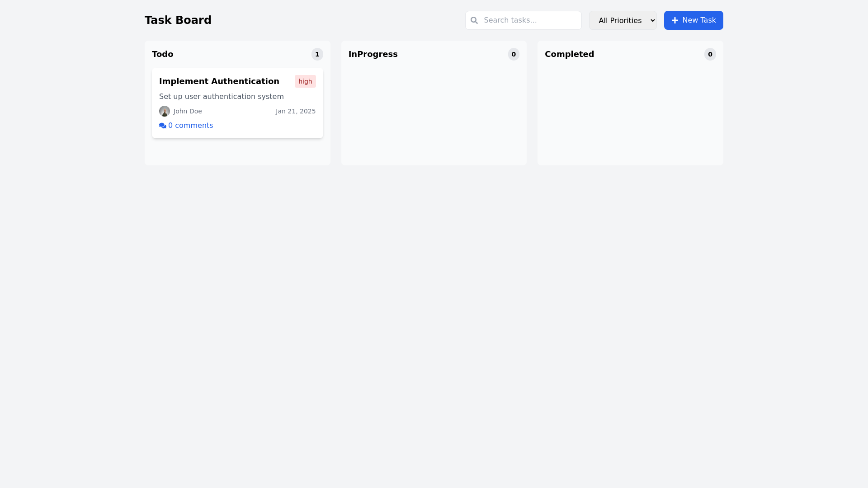
Task: Click the InProgress column header
Action: tap(373, 54)
